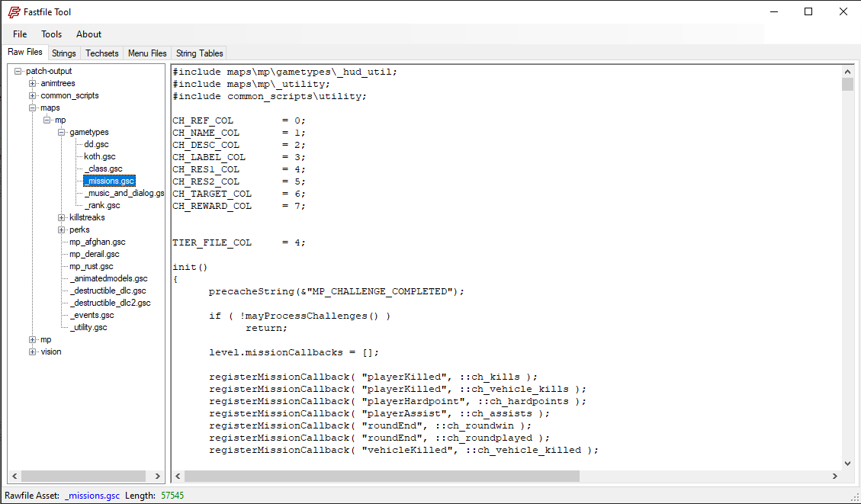861x504 pixels.
Task: Expand the vision tree node
Action: (x=33, y=352)
